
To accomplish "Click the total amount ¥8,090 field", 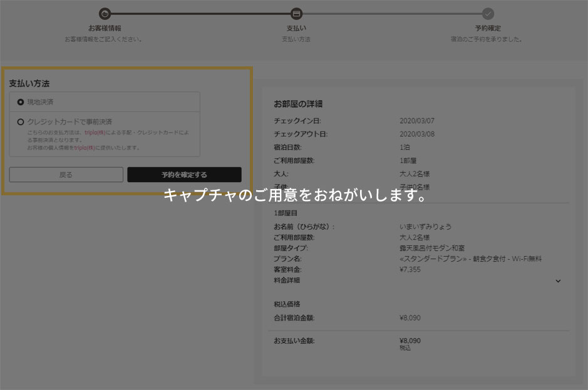I will pyautogui.click(x=410, y=318).
